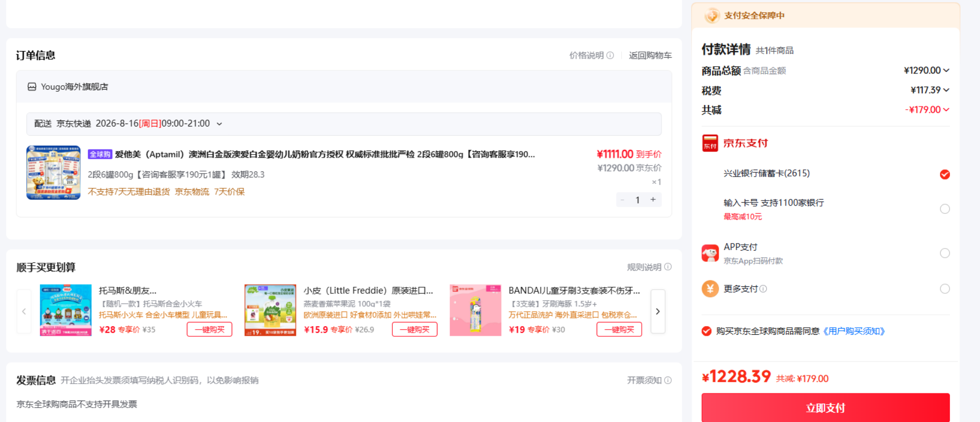Click the 规则说明 info icon
This screenshot has width=980, height=422.
pos(668,267)
